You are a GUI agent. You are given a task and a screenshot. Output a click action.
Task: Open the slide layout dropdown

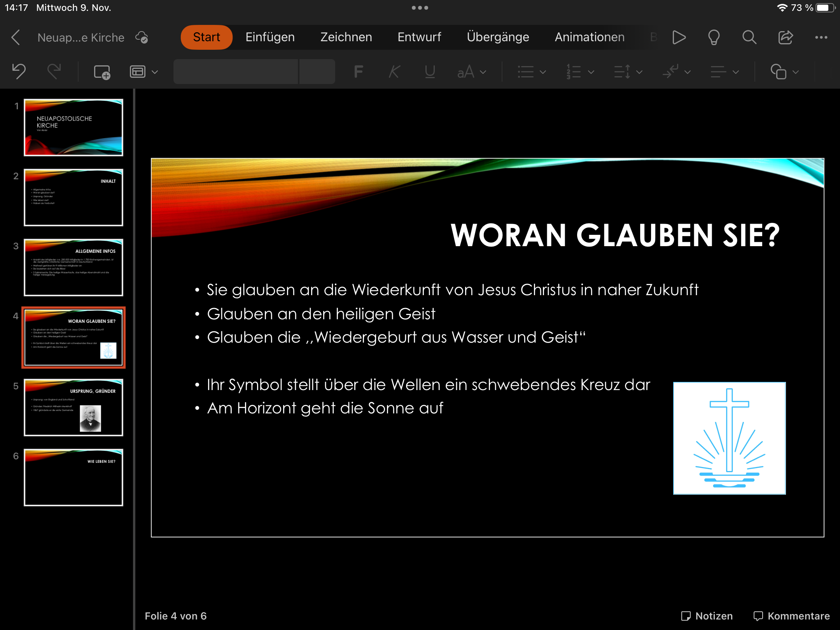click(x=144, y=72)
